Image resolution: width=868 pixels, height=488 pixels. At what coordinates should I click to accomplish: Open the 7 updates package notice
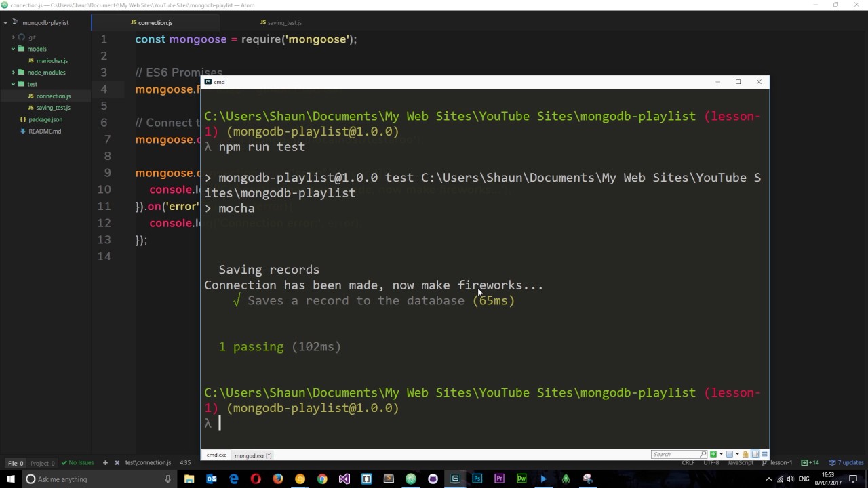coord(846,463)
